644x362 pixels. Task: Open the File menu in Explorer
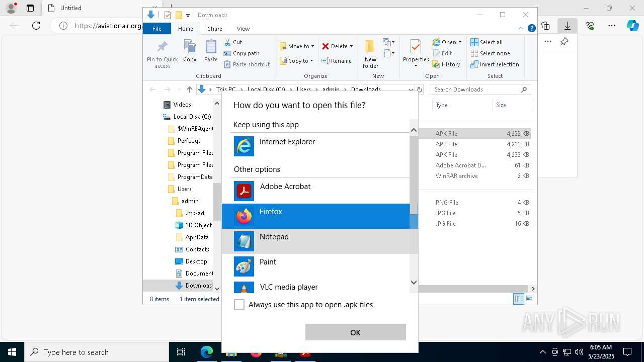[157, 29]
